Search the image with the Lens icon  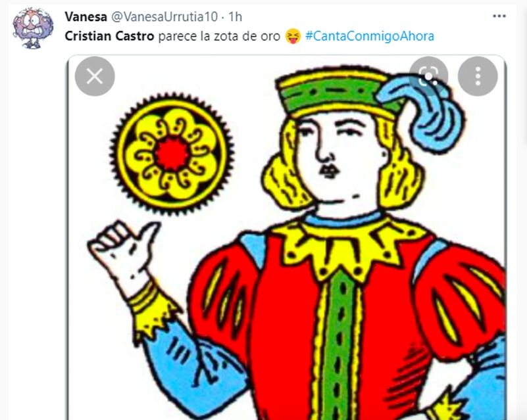[428, 76]
